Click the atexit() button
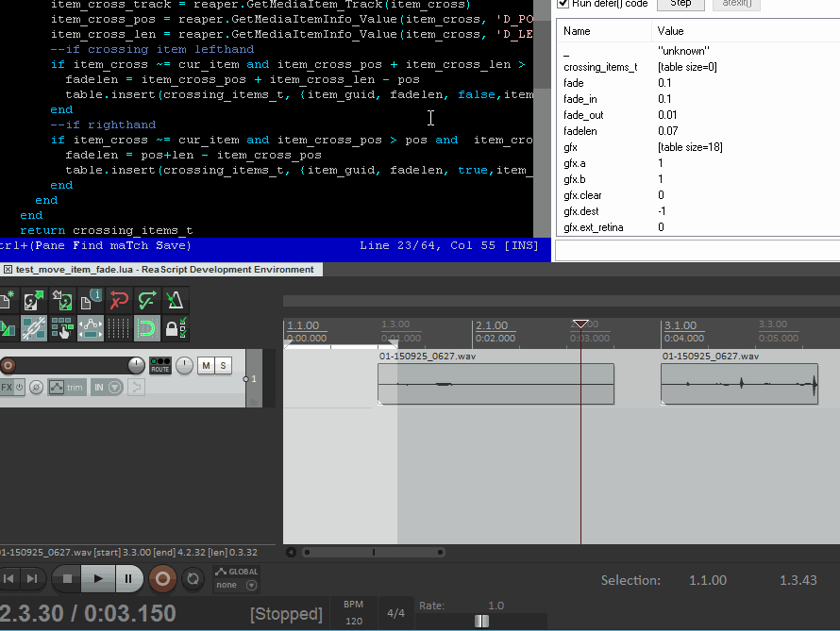This screenshot has width=840, height=631. tap(737, 4)
